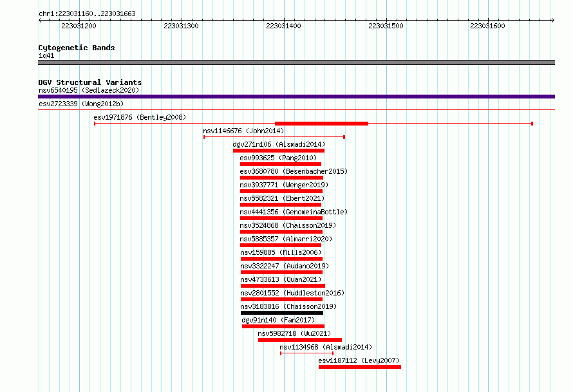
Task: Open nsv4733613 (Quan2021) variant
Action: [281, 279]
